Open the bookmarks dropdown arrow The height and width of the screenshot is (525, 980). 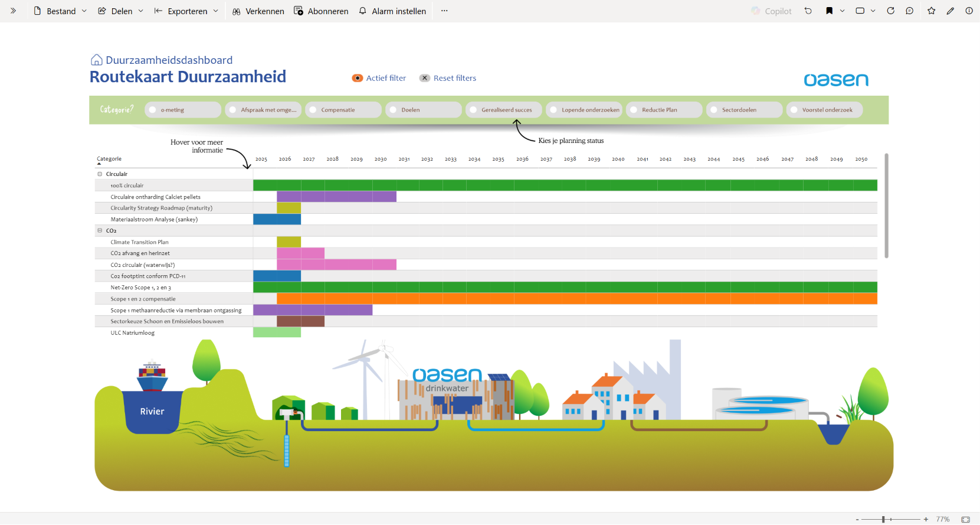click(x=843, y=11)
